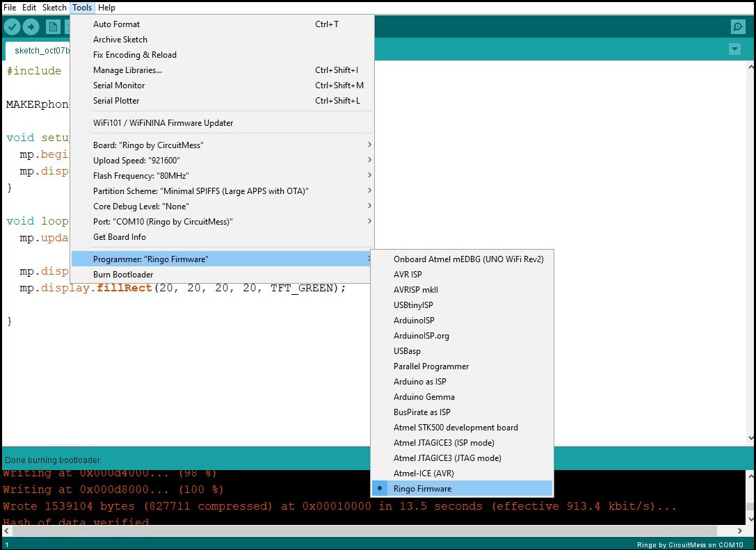Screen dimensions: 756x550
Task: Choose USBtinyISP as the programmer
Action: click(x=413, y=305)
